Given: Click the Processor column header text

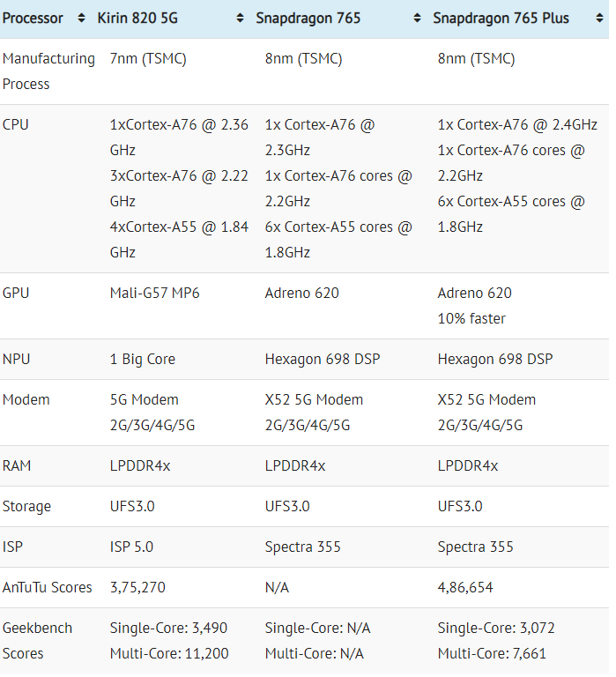Looking at the screenshot, I should tap(33, 19).
